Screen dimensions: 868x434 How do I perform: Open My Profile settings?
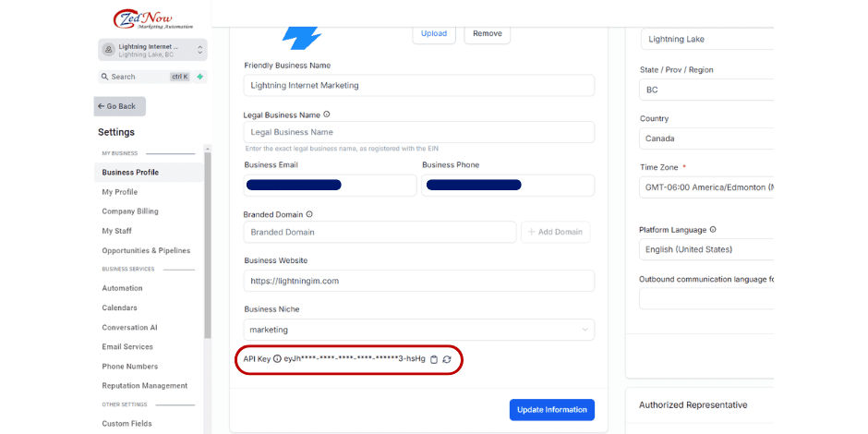coord(120,192)
